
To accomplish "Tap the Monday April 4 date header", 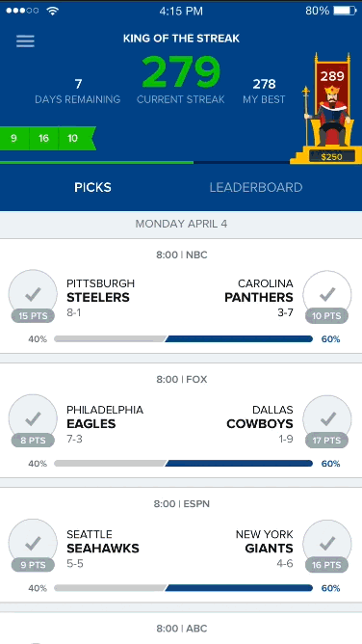I will click(181, 224).
